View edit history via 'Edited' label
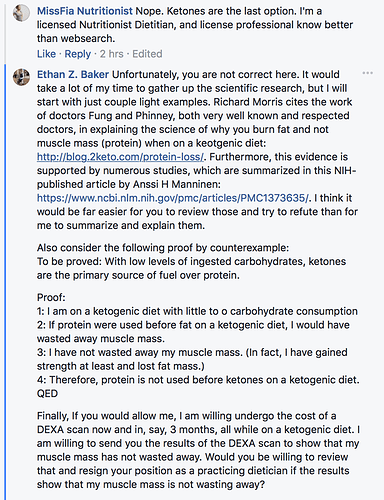 tap(147, 54)
